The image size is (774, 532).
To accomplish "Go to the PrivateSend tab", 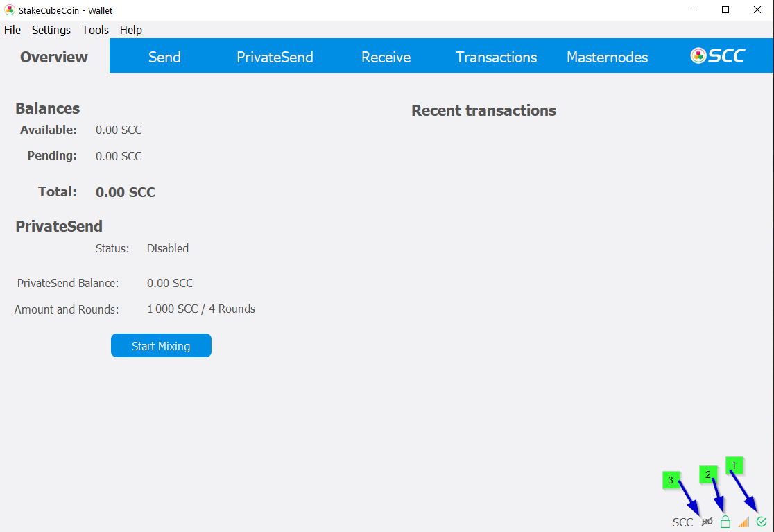I will coord(275,57).
